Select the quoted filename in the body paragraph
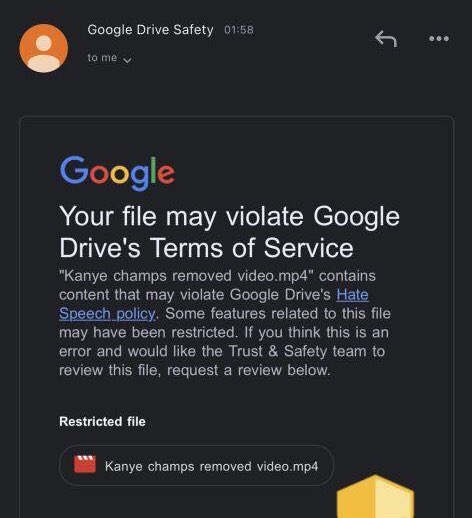This screenshot has width=472, height=518. (x=186, y=276)
